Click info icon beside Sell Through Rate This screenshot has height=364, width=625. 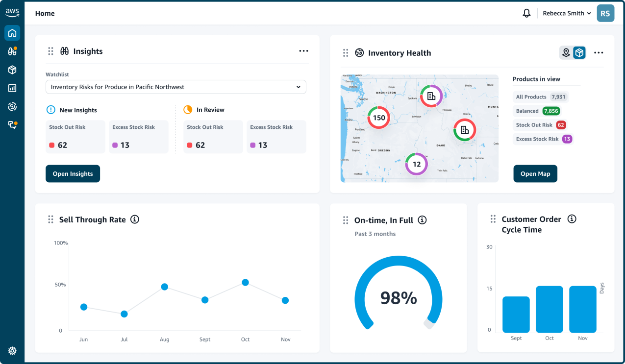coord(135,219)
